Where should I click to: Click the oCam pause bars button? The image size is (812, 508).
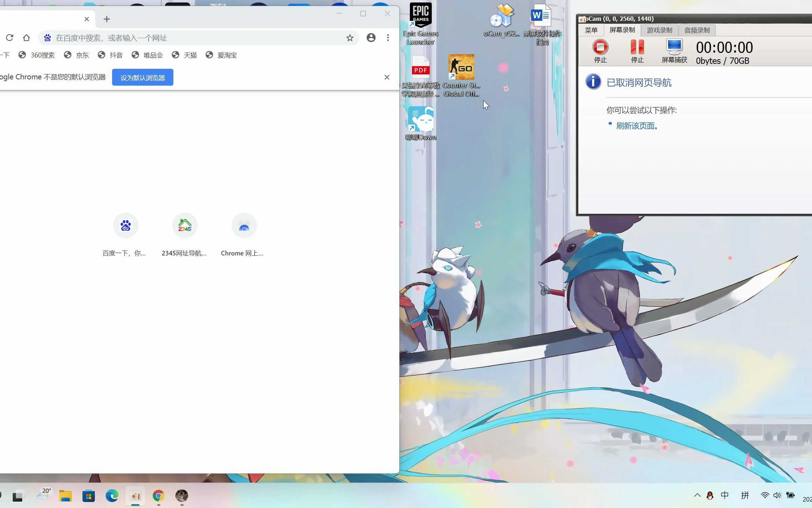[637, 51]
